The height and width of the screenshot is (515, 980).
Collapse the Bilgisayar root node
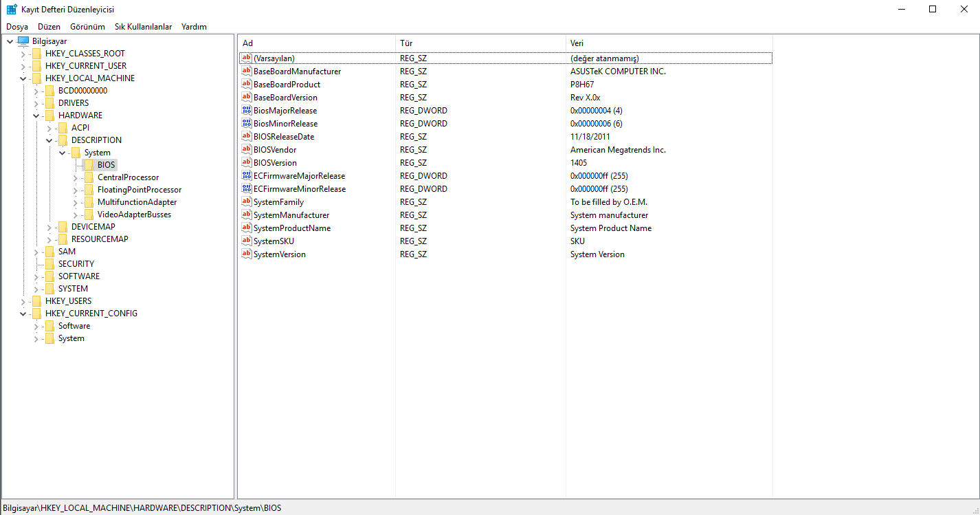10,41
